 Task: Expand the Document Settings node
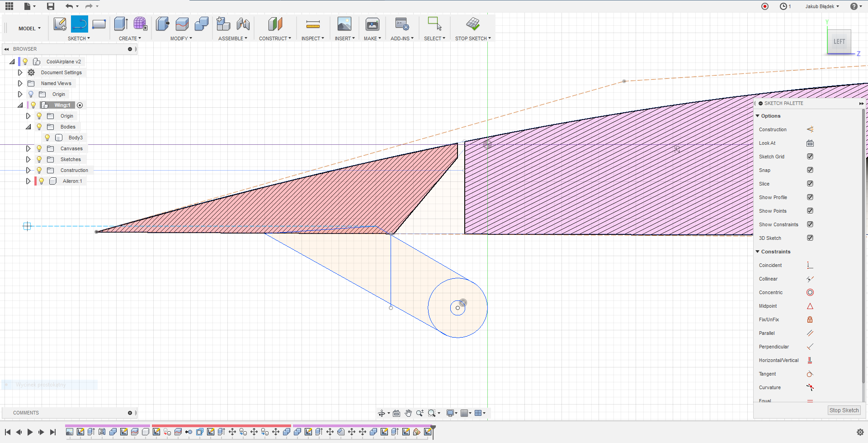click(x=20, y=72)
